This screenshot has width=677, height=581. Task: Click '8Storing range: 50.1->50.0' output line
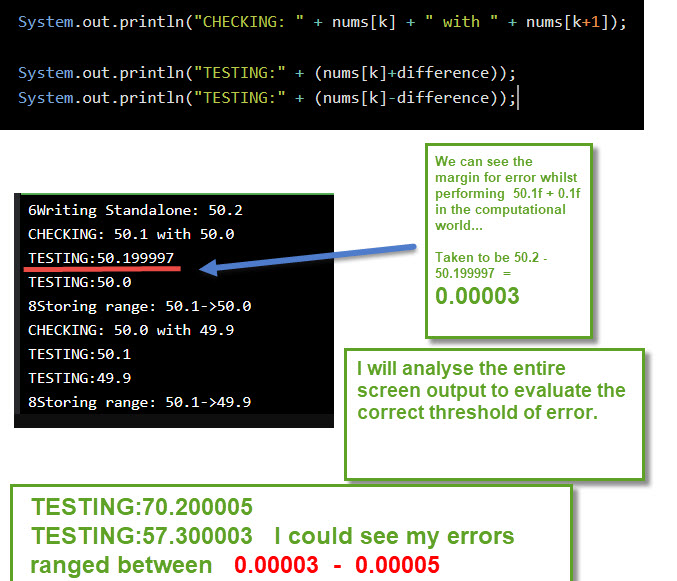139,306
